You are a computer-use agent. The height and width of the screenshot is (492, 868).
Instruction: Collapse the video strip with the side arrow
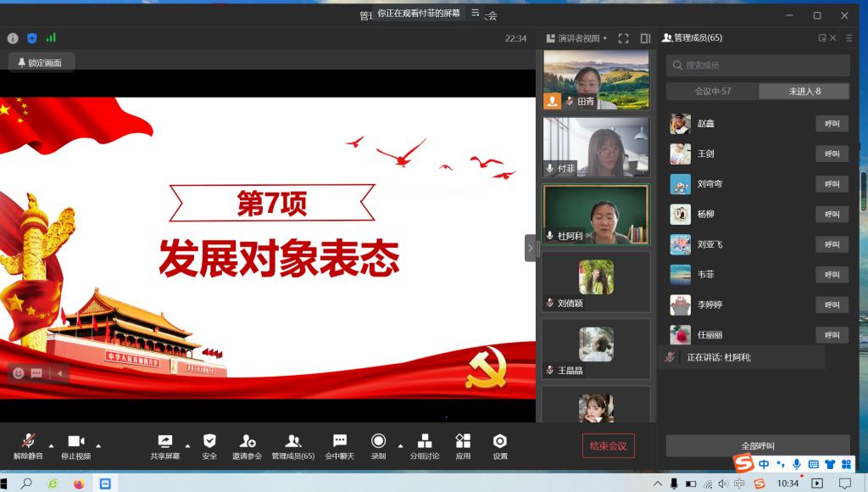531,248
